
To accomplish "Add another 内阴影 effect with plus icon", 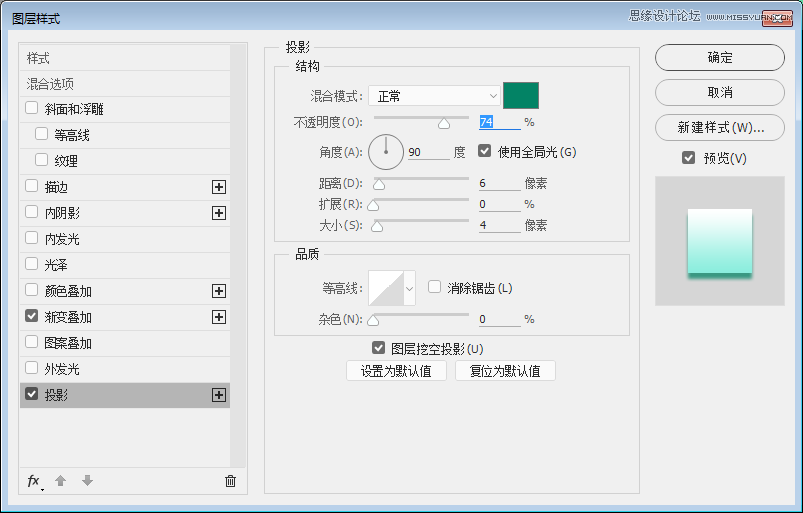I will click(x=219, y=213).
